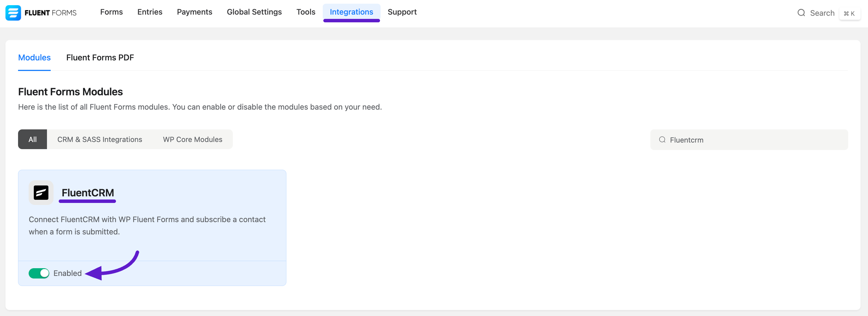Open the Entries menu

[150, 12]
